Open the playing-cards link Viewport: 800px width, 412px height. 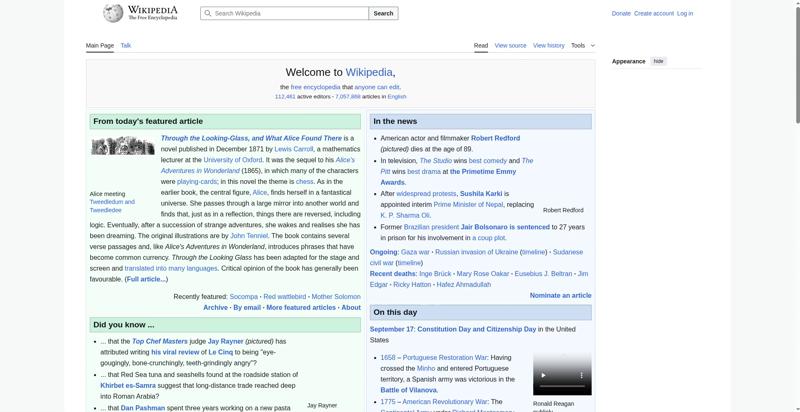(x=197, y=182)
